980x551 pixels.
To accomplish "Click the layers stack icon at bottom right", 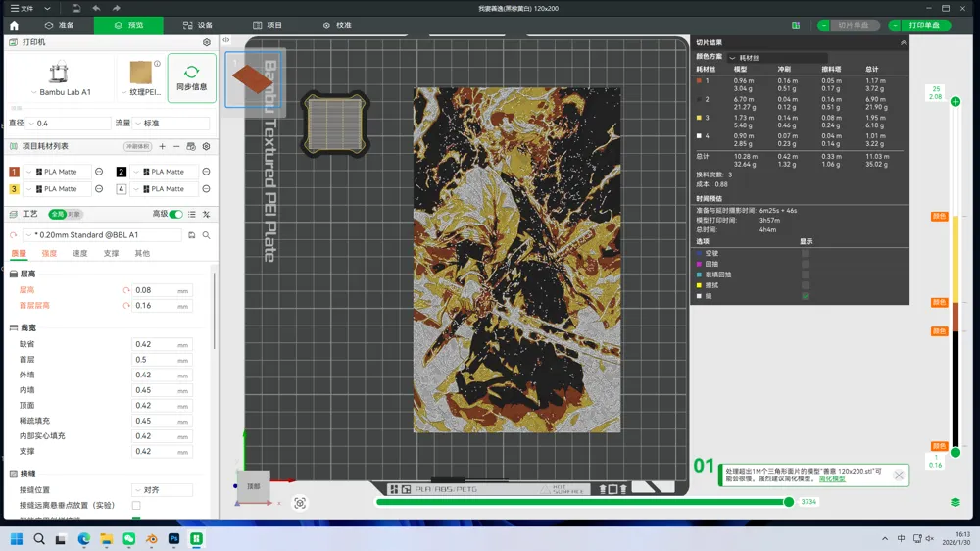I will 955,502.
